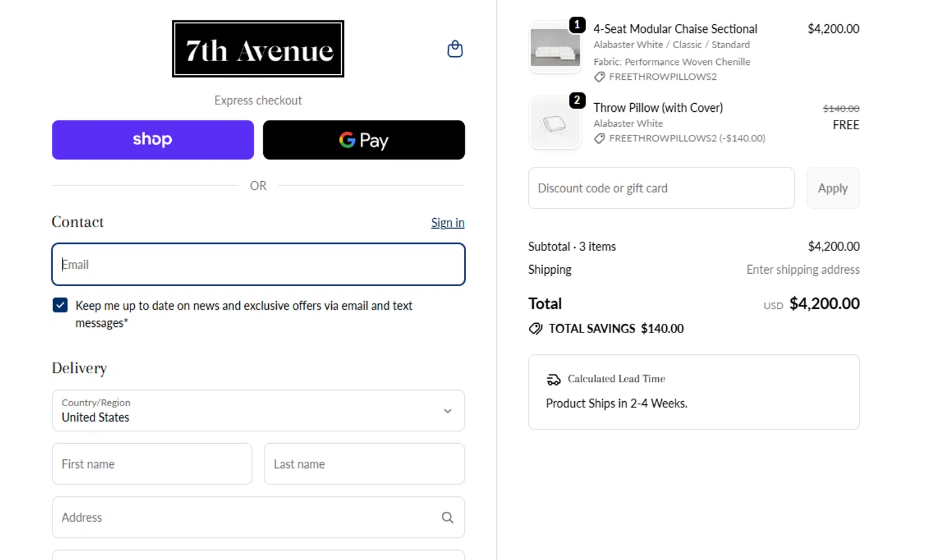
Task: Focus the Email input field
Action: pos(258,265)
